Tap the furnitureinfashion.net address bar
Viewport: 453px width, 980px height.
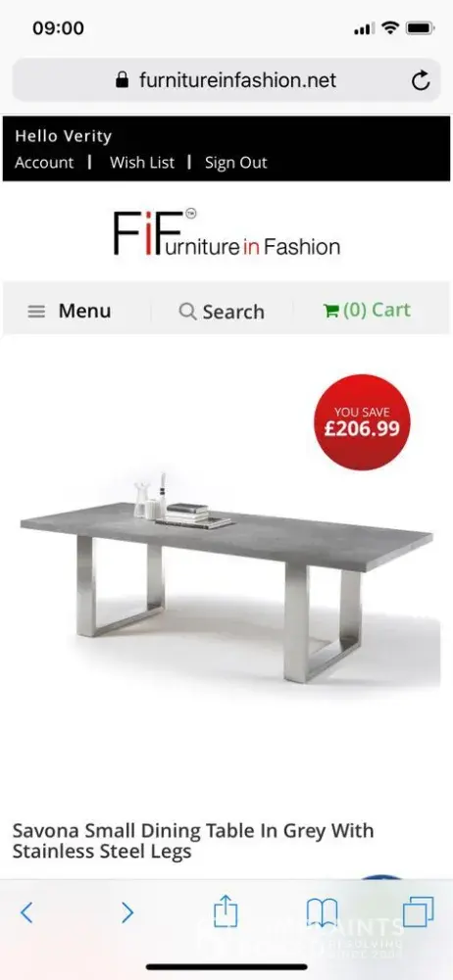coord(226,80)
